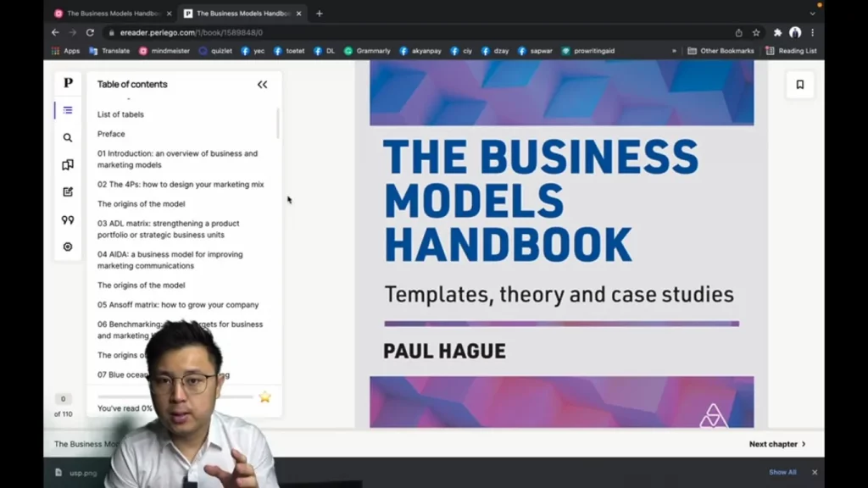Open the dzay bookmark
The height and width of the screenshot is (488, 868).
click(x=495, y=51)
